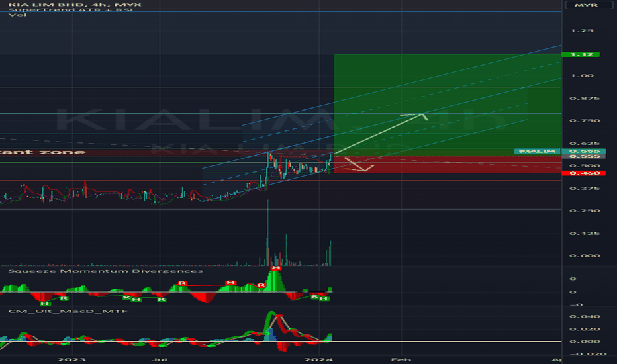Click the 0.125 volume scale value
Viewport: 617px width, 364px height.
coord(585,234)
